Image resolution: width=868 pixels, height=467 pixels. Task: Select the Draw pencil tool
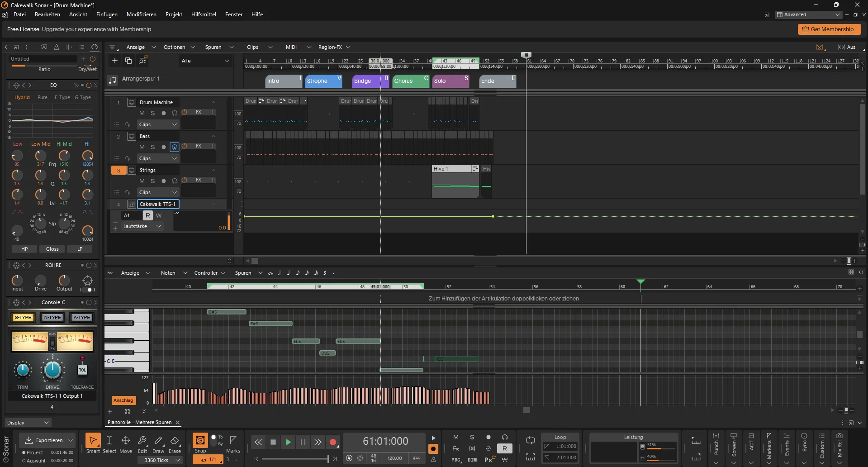tap(158, 443)
